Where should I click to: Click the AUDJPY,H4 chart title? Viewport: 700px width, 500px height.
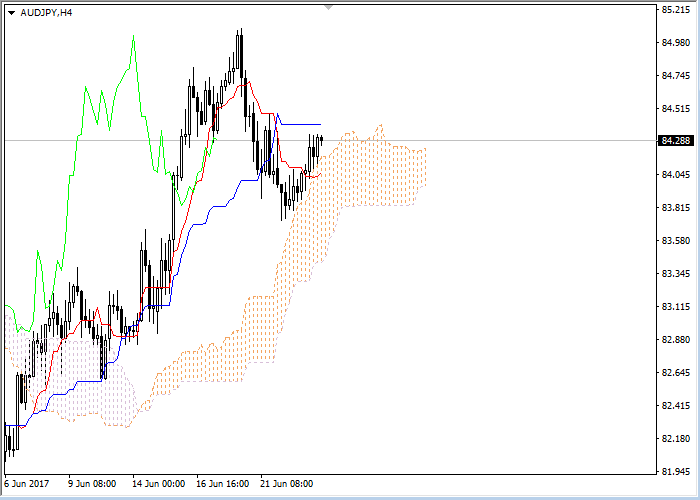[46, 13]
